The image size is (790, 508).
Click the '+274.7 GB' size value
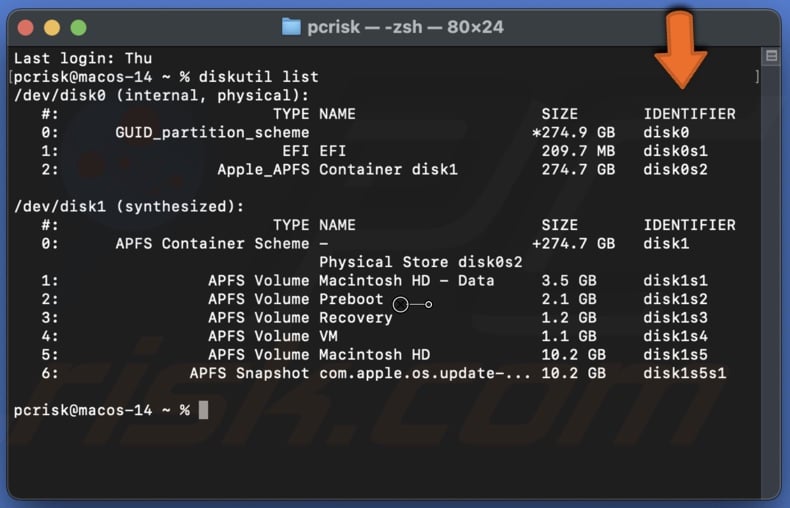pyautogui.click(x=573, y=244)
